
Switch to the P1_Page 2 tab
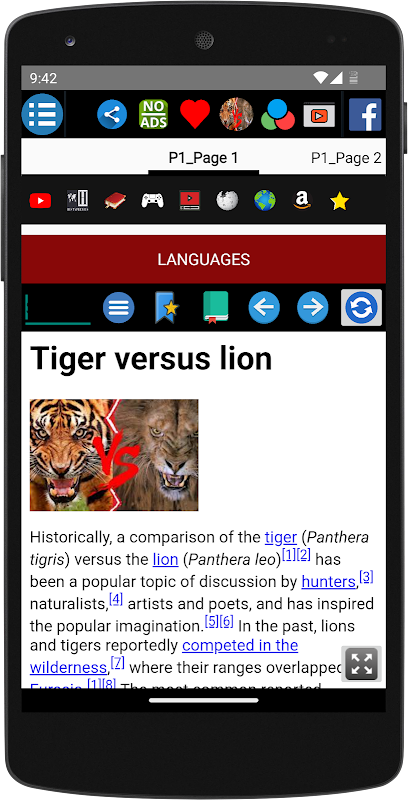click(x=346, y=158)
